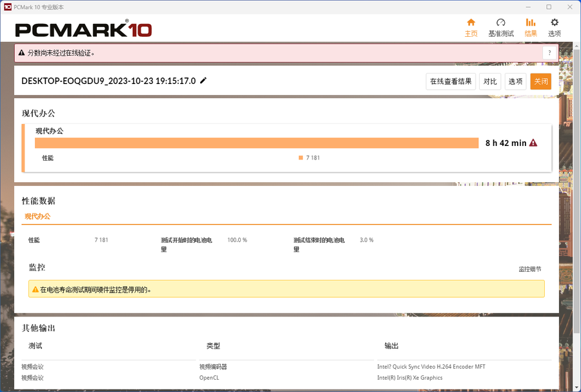581x392 pixels.
Task: Click the result name DESKTOP-EOQGDU9_2023-10-23 19:15:17.0
Action: click(108, 81)
